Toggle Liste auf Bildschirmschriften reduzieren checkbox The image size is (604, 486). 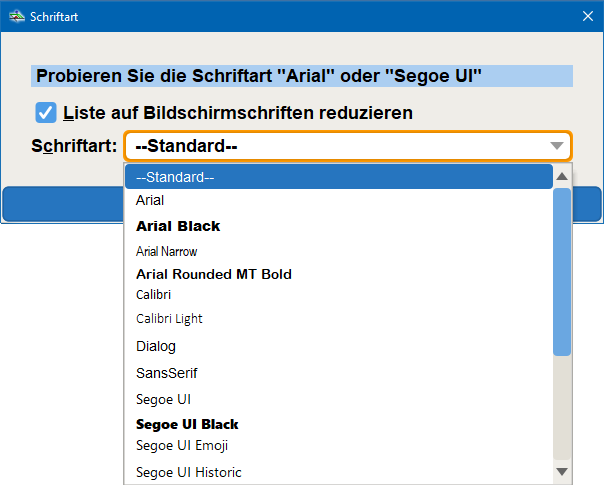46,113
